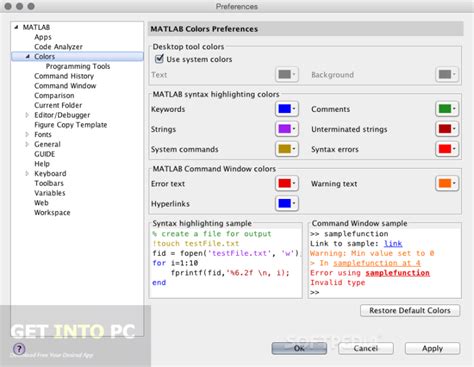Select Fonts preferences item
The image size is (474, 367).
coord(43,134)
